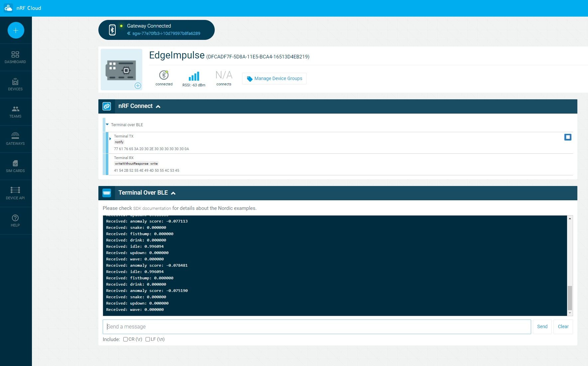Enable the LF (\n) checkbox

[148, 339]
